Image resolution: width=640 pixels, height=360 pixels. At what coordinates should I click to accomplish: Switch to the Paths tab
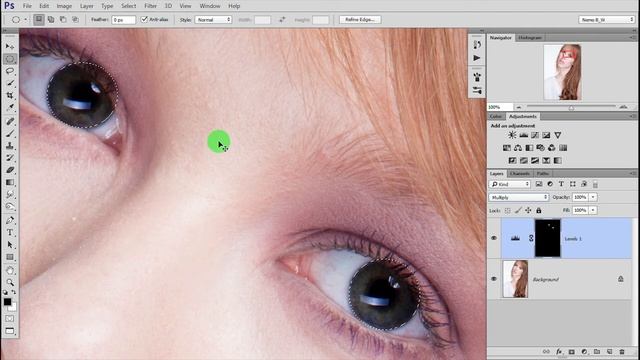[x=542, y=173]
